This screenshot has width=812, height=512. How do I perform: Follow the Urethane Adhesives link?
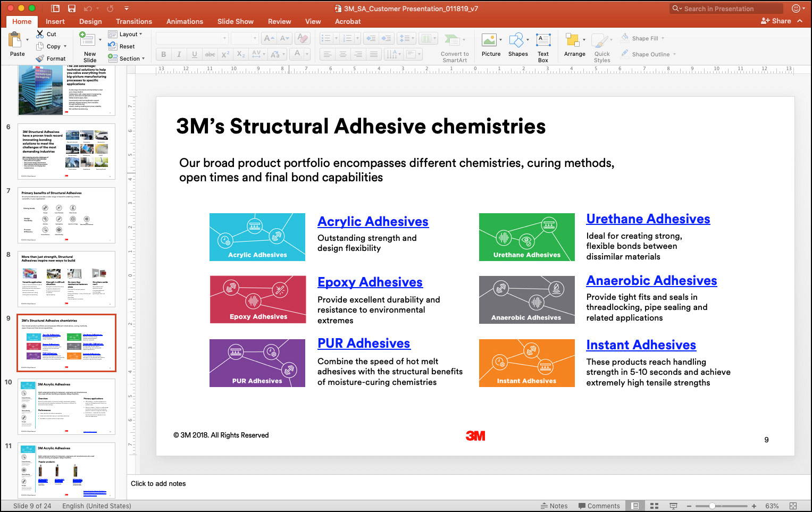648,219
